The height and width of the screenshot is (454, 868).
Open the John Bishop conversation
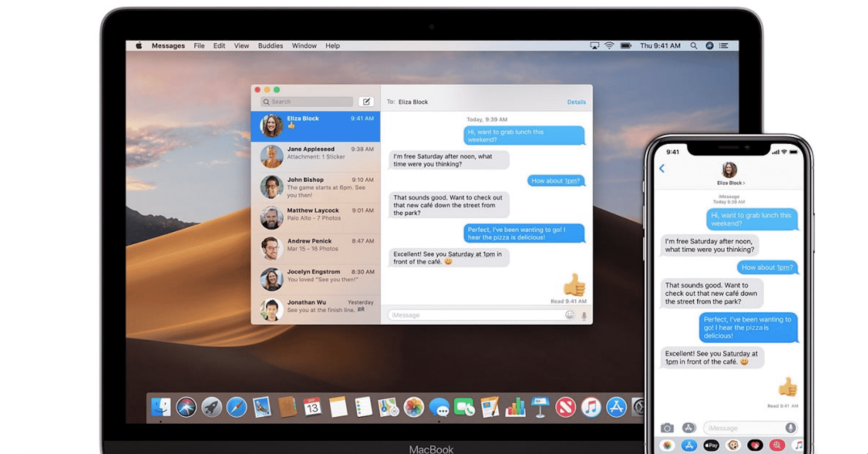pyautogui.click(x=316, y=187)
